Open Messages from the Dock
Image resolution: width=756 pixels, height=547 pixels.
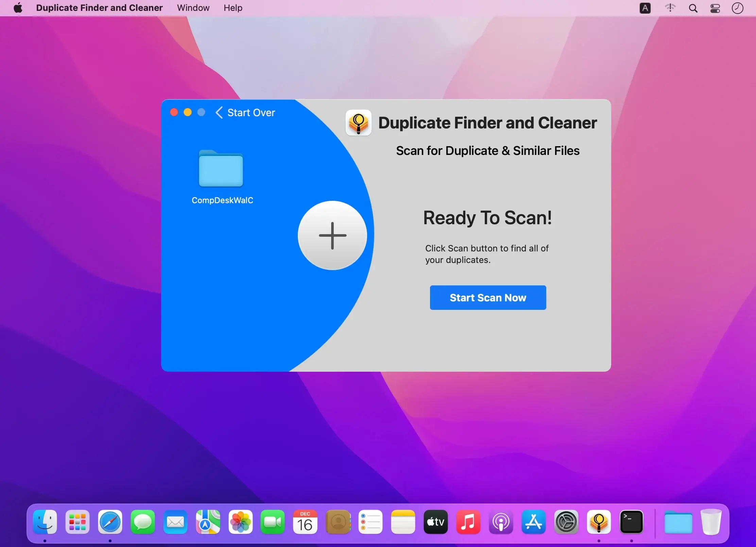click(143, 522)
